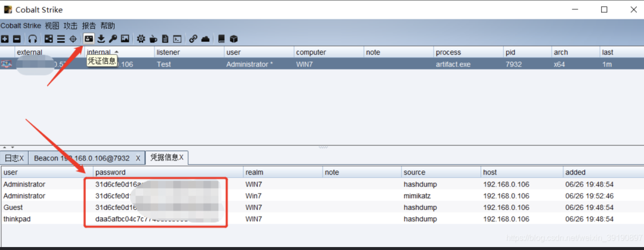
Task: Click the chain link host file icon
Action: click(193, 39)
